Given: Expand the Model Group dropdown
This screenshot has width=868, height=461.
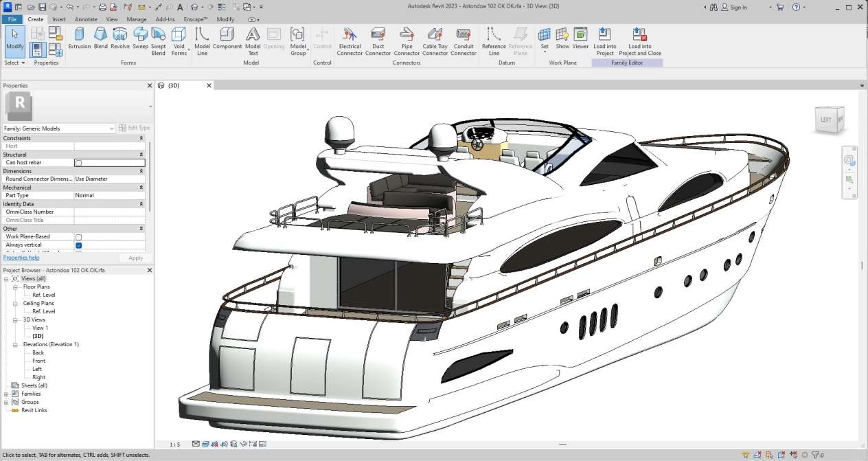Looking at the screenshot, I should point(298,41).
